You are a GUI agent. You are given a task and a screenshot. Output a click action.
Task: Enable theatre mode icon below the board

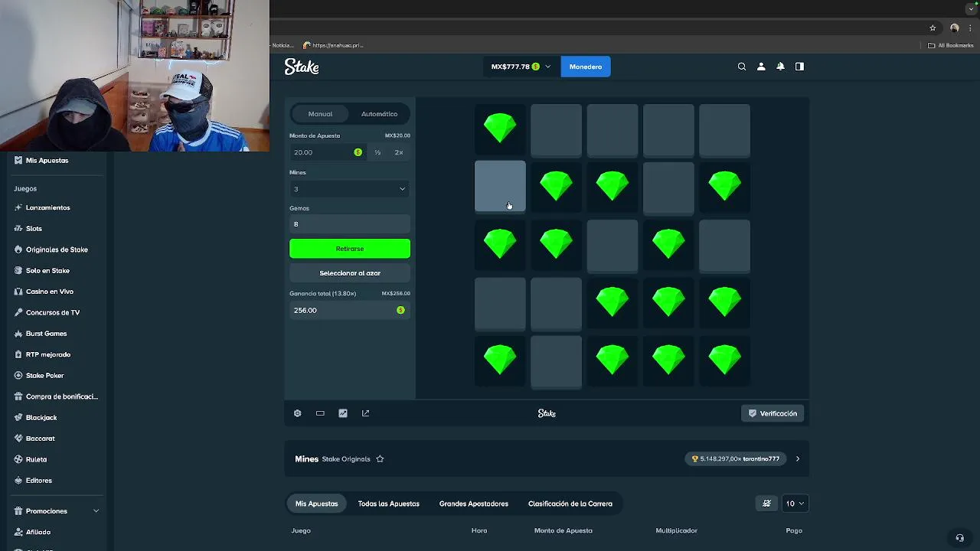pyautogui.click(x=320, y=413)
